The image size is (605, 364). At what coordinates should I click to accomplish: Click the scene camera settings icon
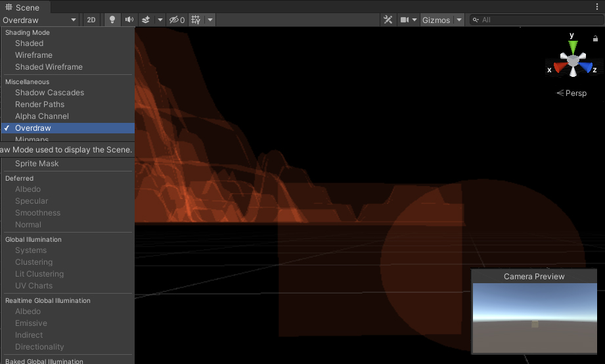click(x=405, y=20)
